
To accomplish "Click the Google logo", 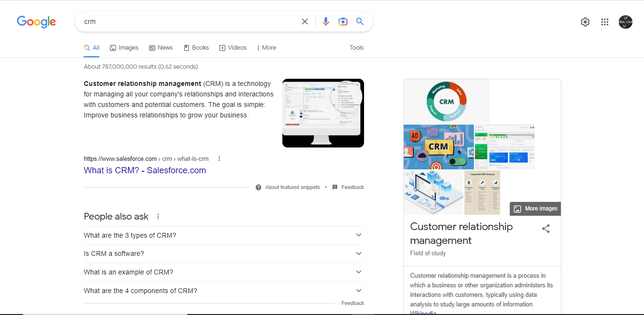I will point(36,21).
